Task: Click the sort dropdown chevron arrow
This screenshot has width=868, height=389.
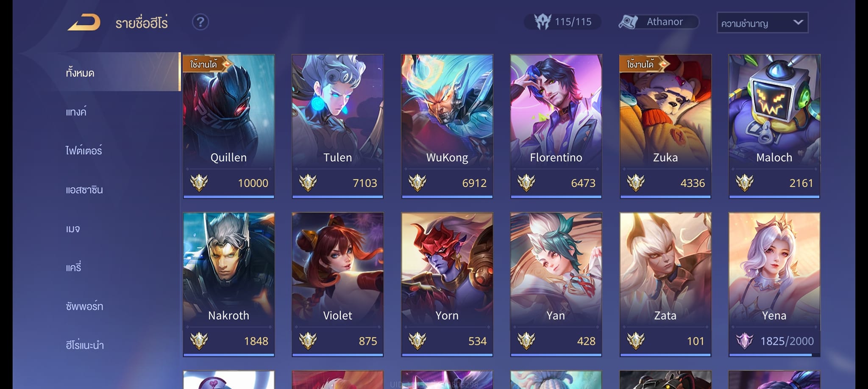Action: tap(798, 22)
